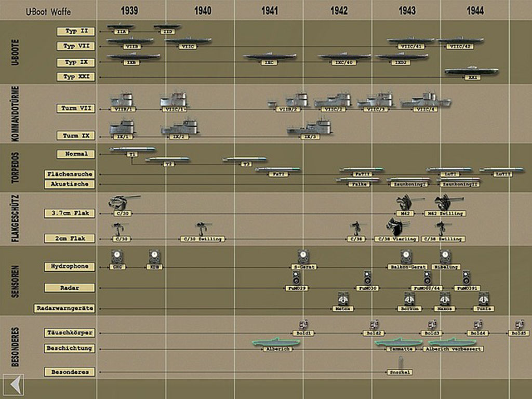Screen dimensions: 532x399
Task: Choose the M42 Zwilling flak gun
Action: pos(445,203)
